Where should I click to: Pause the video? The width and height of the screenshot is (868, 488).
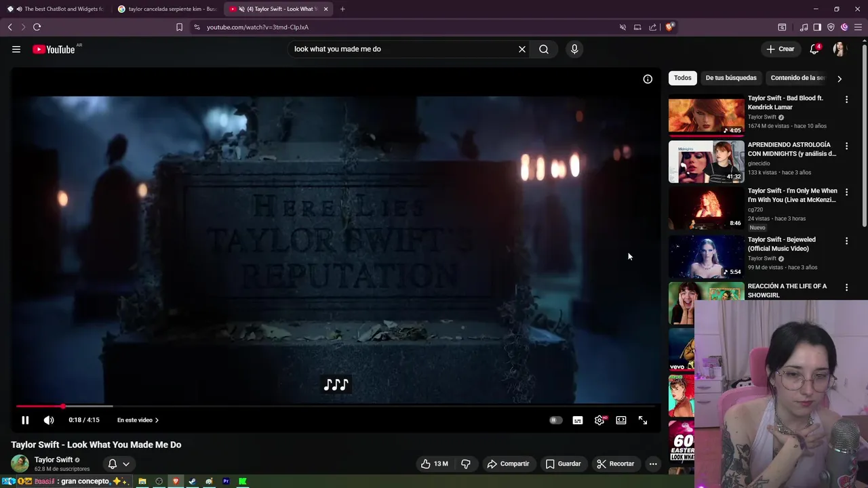[x=25, y=420]
